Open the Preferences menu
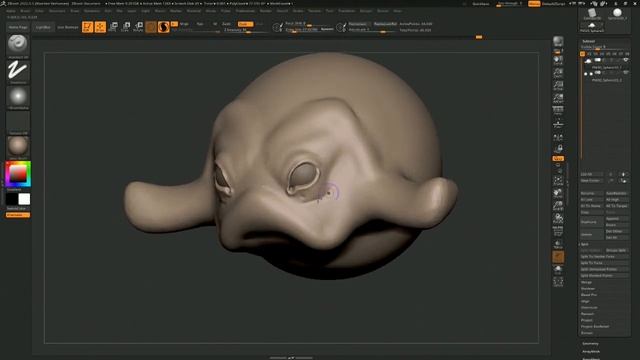 245,11
